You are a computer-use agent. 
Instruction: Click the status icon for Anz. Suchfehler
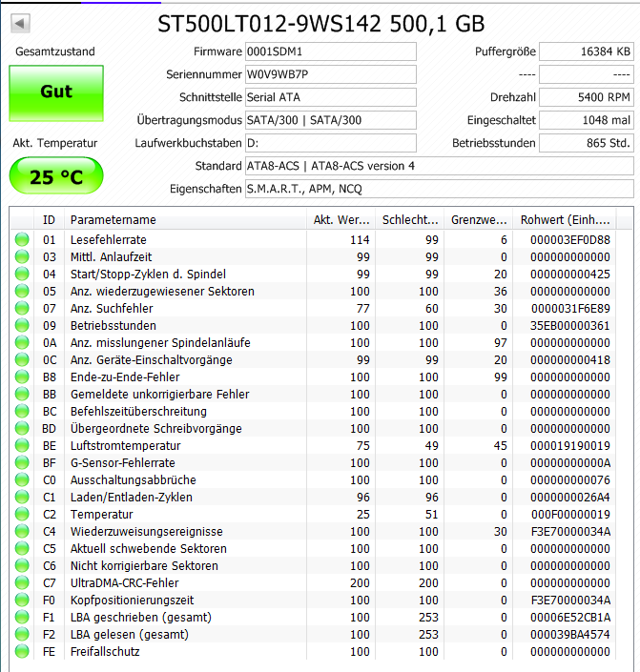[x=22, y=308]
